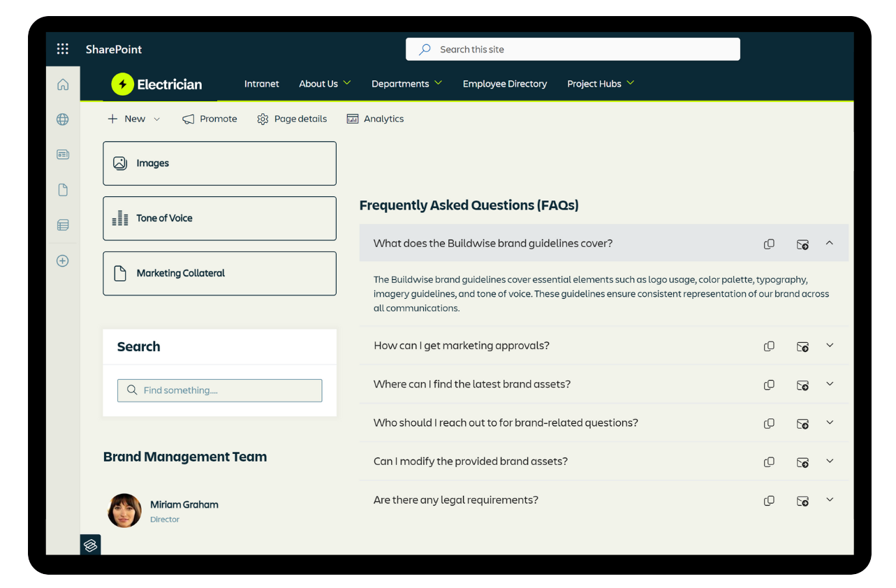The image size is (896, 588).
Task: Open the Tone of Voice card
Action: pyautogui.click(x=219, y=218)
